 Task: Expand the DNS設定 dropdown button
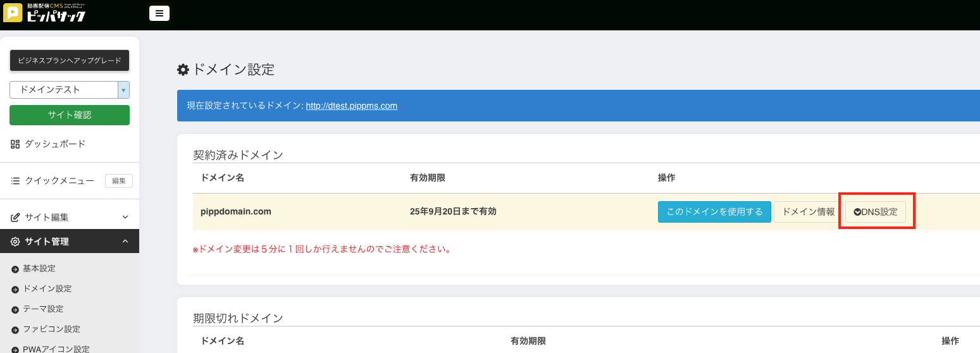click(x=876, y=212)
